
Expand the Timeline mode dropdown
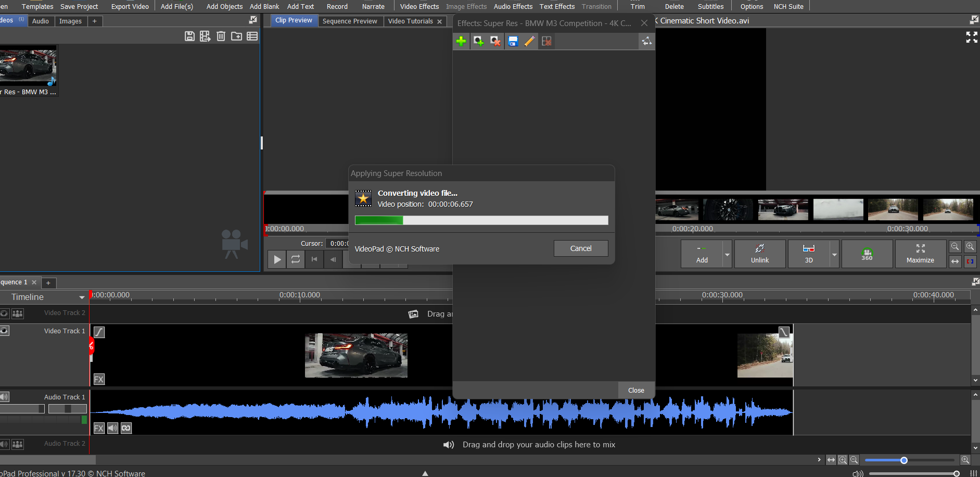[82, 297]
